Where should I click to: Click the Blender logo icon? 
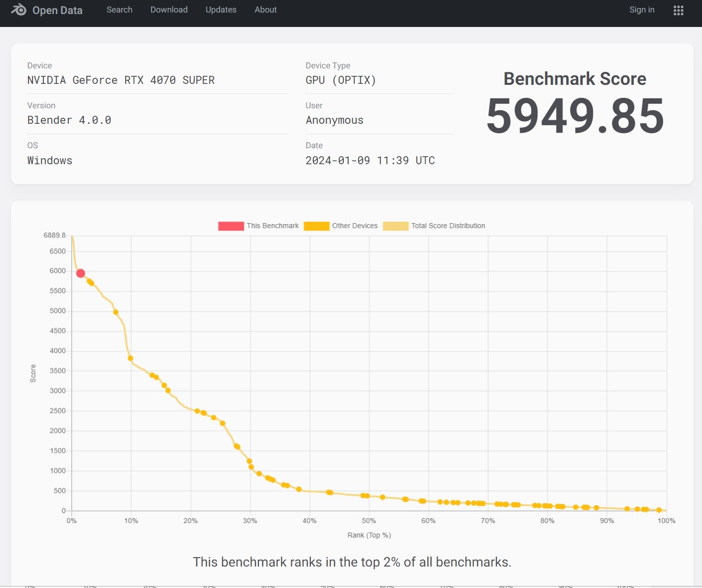(x=18, y=9)
